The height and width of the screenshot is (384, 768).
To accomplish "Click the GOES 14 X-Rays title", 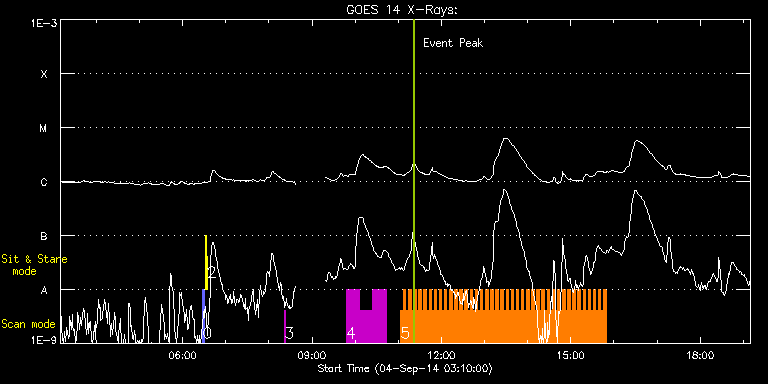I will click(x=402, y=10).
